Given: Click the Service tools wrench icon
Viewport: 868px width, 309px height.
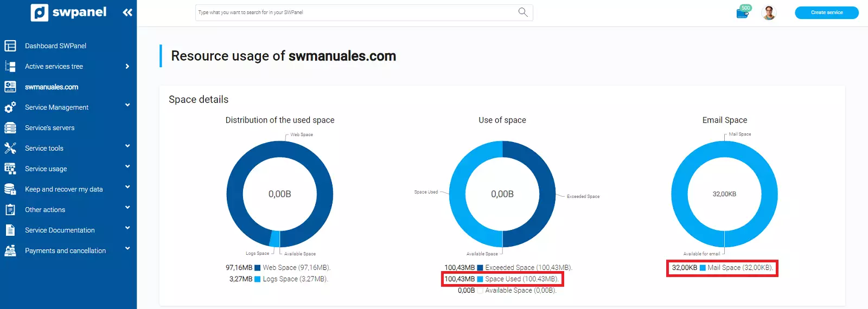Looking at the screenshot, I should (x=10, y=148).
